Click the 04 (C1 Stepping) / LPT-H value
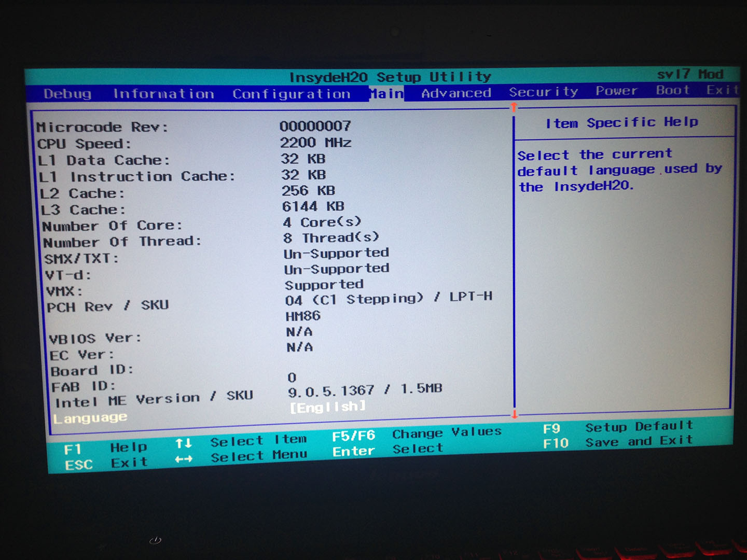 [389, 299]
